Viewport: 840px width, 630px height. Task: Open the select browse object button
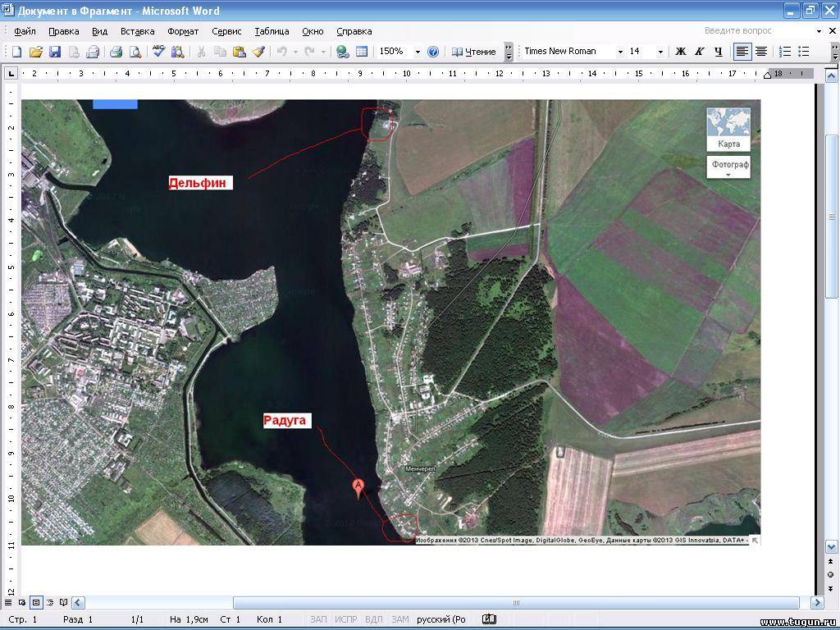830,575
